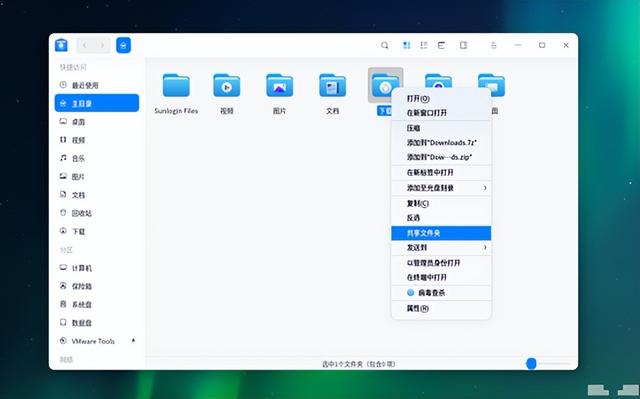The width and height of the screenshot is (640, 399).
Task: Select 主目录 in the sidebar
Action: (x=97, y=103)
